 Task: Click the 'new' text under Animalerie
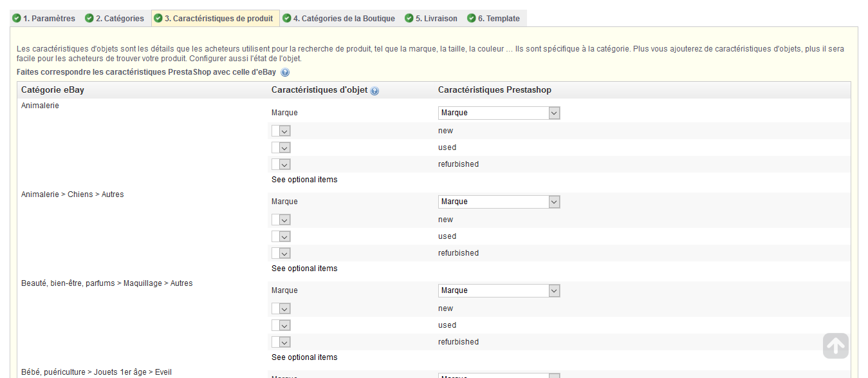coord(446,131)
